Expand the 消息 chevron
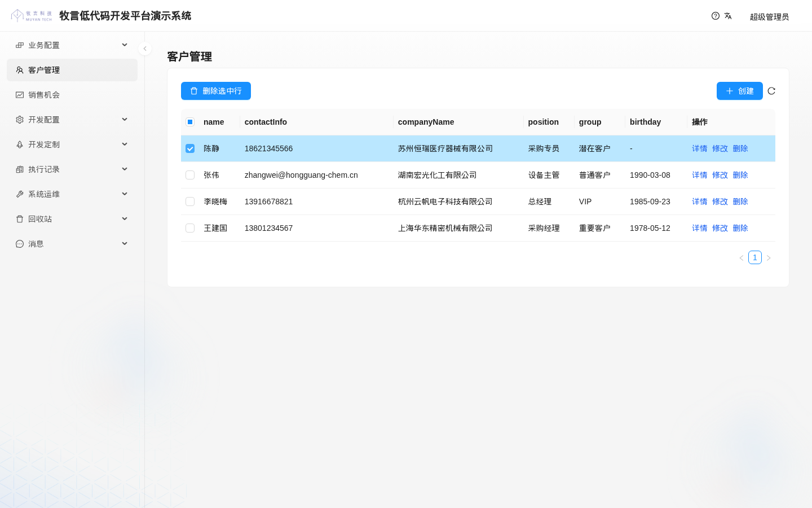Screen dimensions: 812x508 tap(125, 243)
